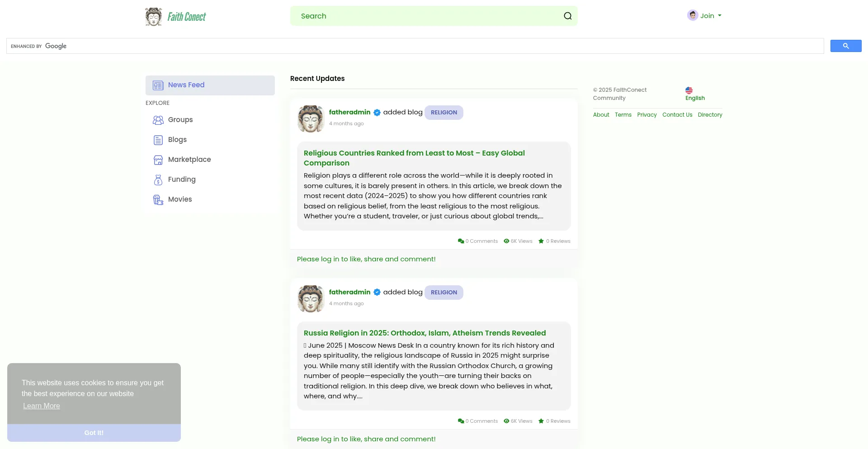Open the English language selector
Image resolution: width=868 pixels, height=449 pixels.
(x=694, y=94)
